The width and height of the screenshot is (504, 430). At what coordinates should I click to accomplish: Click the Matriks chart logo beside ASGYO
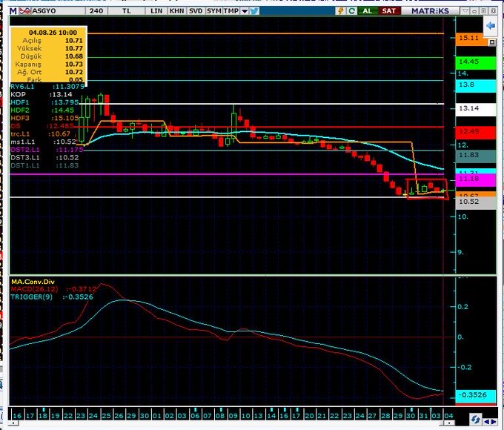coord(24,11)
